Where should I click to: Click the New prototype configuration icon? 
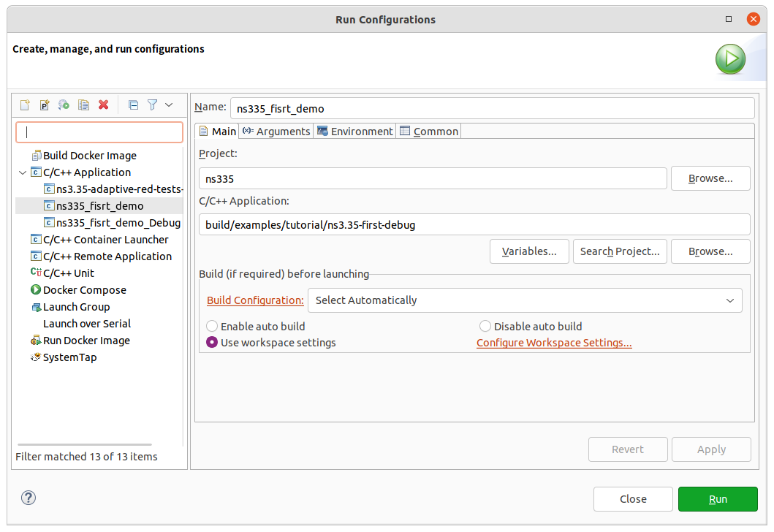[45, 104]
